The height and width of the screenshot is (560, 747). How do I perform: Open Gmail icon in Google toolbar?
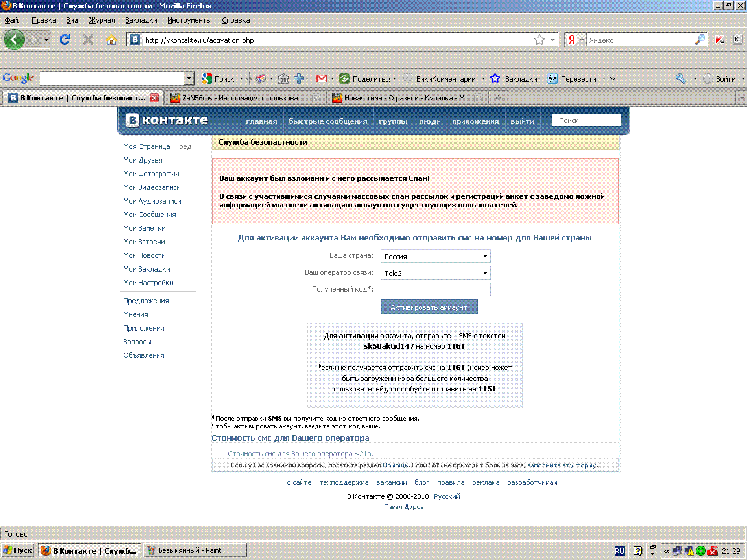click(x=322, y=79)
